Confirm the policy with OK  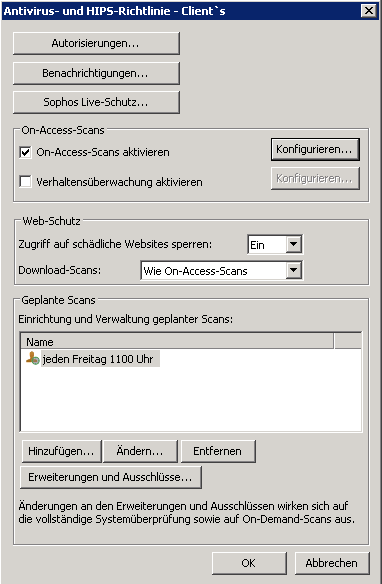(x=249, y=563)
